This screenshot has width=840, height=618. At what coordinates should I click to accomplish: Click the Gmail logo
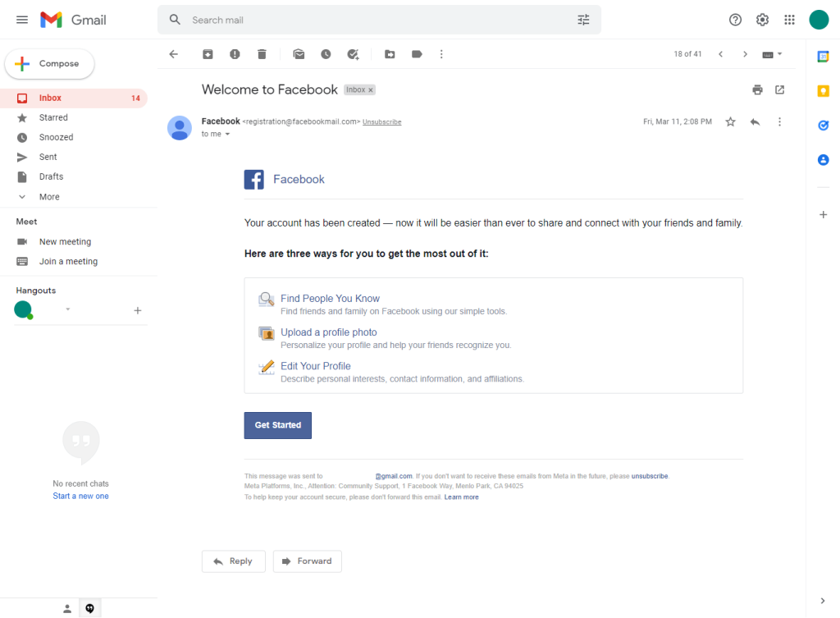pyautogui.click(x=73, y=20)
